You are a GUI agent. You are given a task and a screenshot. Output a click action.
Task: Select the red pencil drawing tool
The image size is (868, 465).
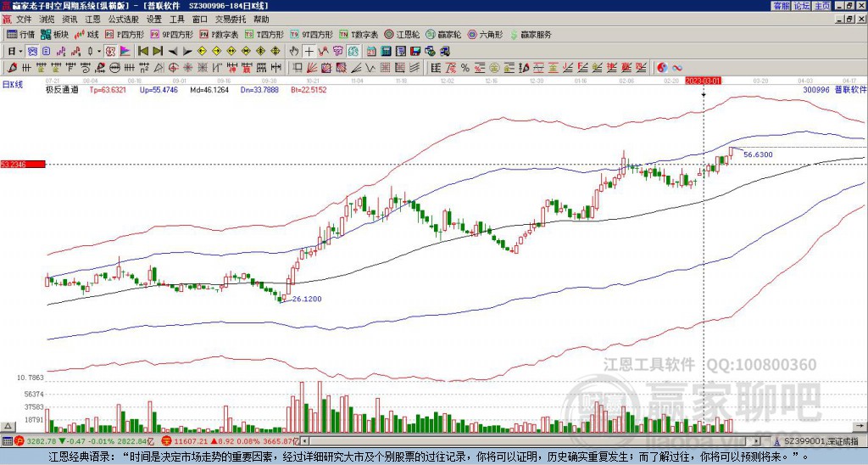(x=12, y=68)
